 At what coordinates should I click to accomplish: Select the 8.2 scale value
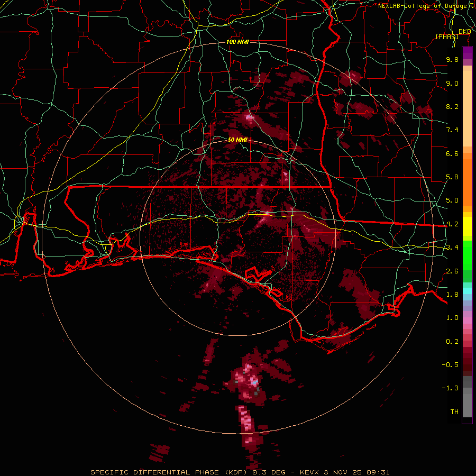(452, 106)
